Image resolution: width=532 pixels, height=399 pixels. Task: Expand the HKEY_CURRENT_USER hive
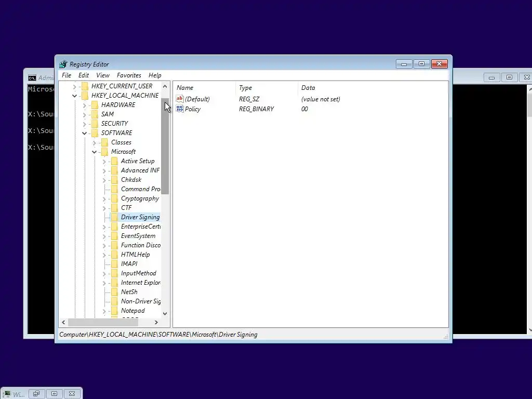click(x=75, y=87)
